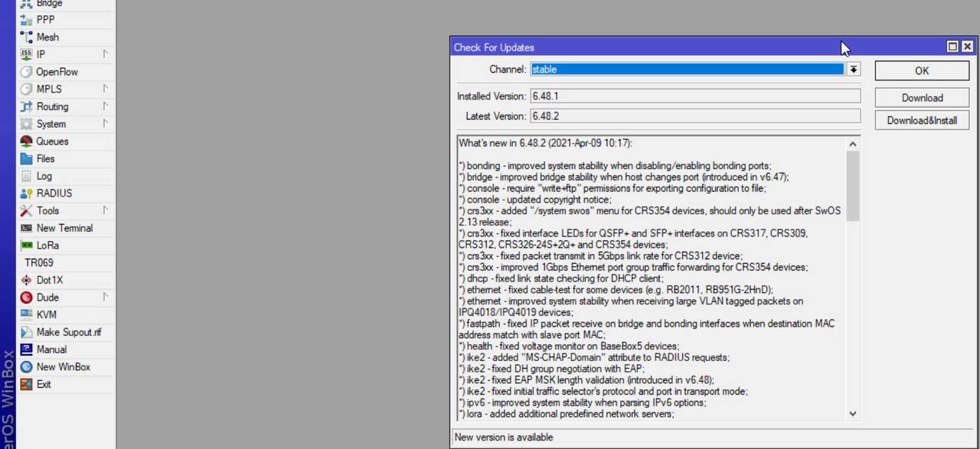Viewport: 980px width, 449px height.
Task: Click the changelog scrollbar thumb
Action: point(853,186)
